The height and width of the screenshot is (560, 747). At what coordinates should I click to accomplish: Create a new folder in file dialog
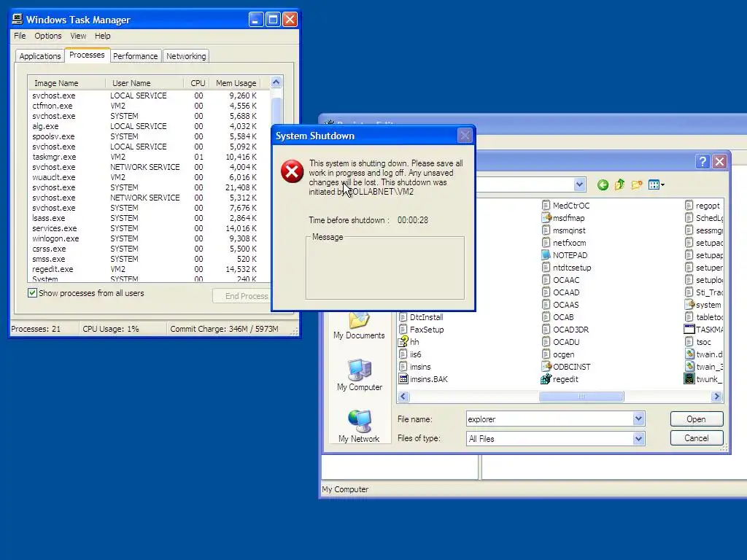coord(636,184)
